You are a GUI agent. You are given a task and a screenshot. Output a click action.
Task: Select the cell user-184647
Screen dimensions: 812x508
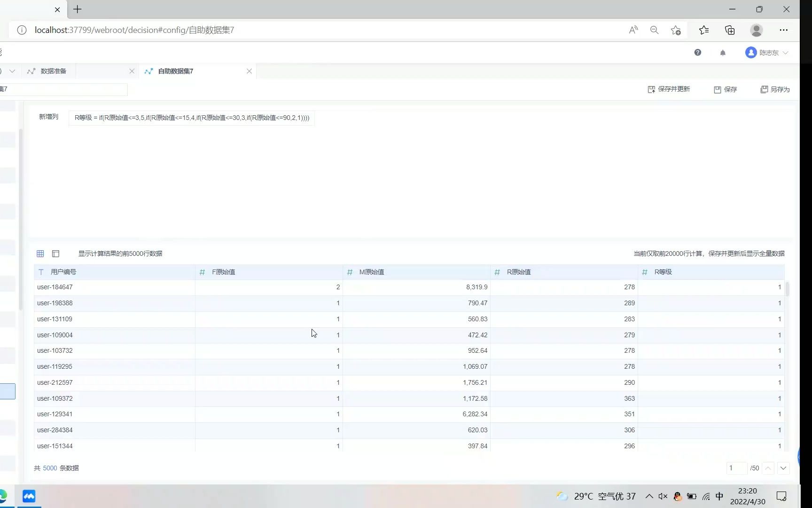[114, 287]
